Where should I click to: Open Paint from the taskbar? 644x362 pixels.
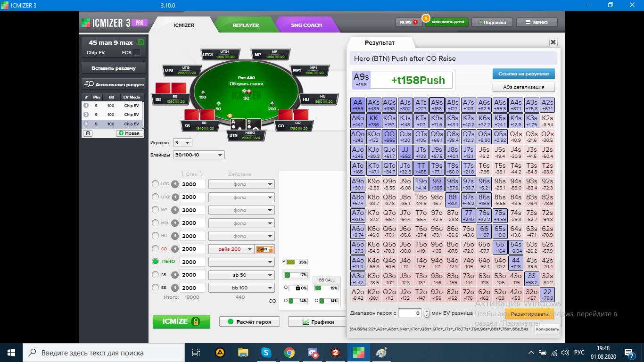click(x=381, y=352)
